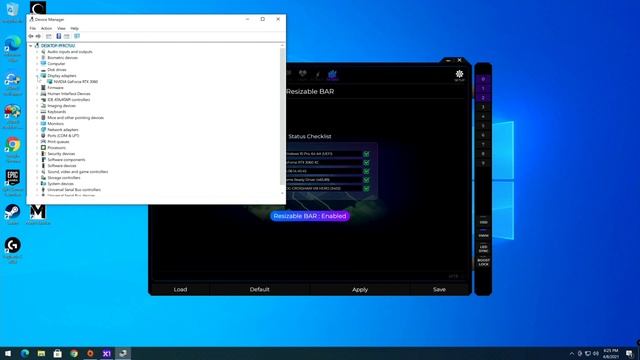This screenshot has height=360, width=640.
Task: Click the checkmark for GeForce RTX 3060 XC row
Action: click(366, 162)
